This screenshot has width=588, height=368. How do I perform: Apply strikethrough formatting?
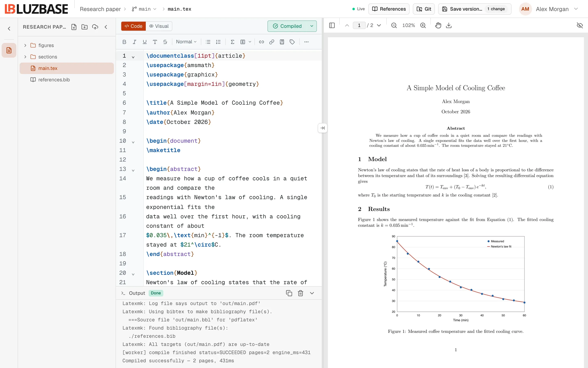click(x=165, y=42)
